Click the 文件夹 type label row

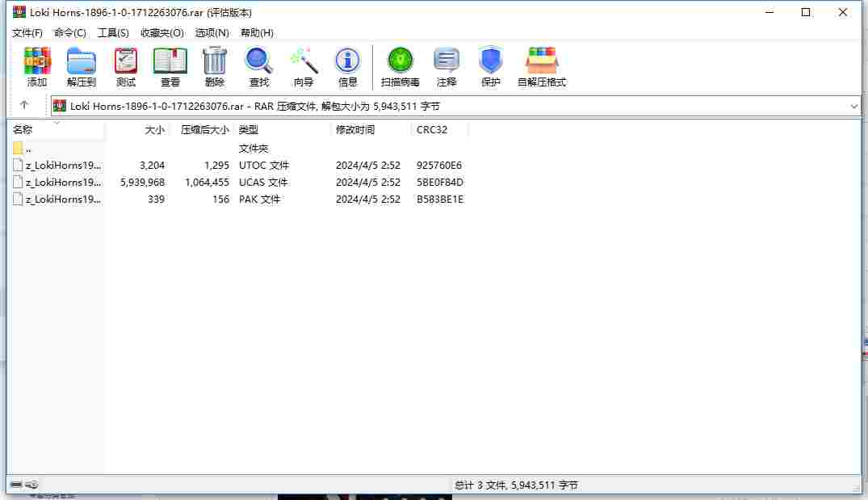point(254,149)
